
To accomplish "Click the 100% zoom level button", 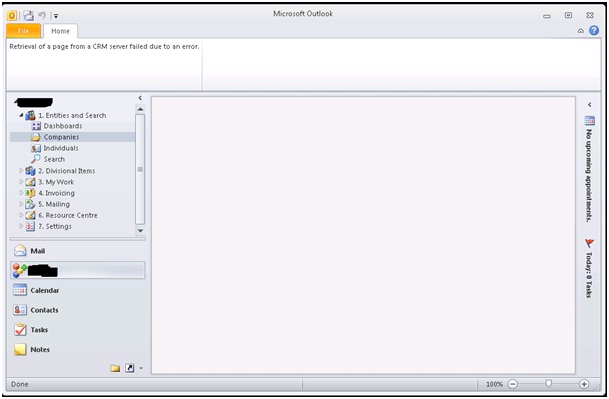I will [494, 384].
